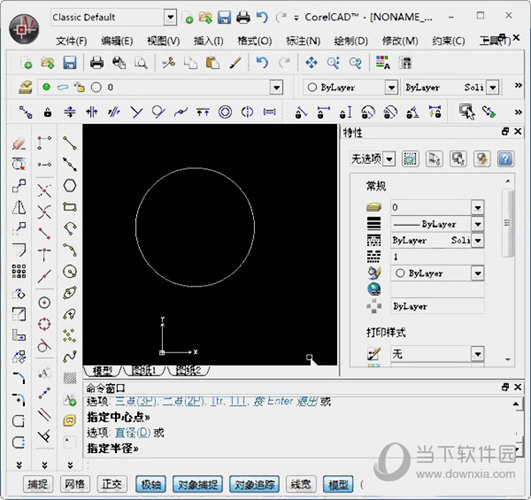Click the layer color circle swatch in layer toolbar

(x=96, y=87)
